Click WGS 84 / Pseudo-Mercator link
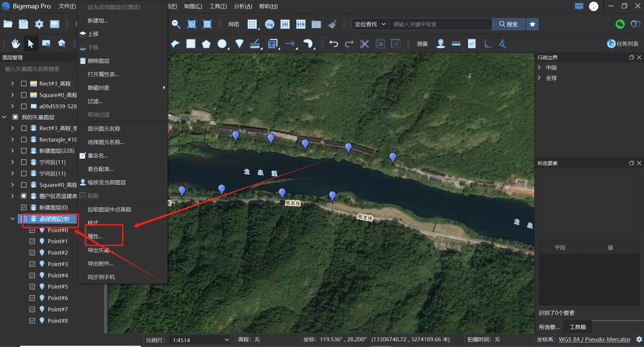Image resolution: width=644 pixels, height=347 pixels. 594,339
